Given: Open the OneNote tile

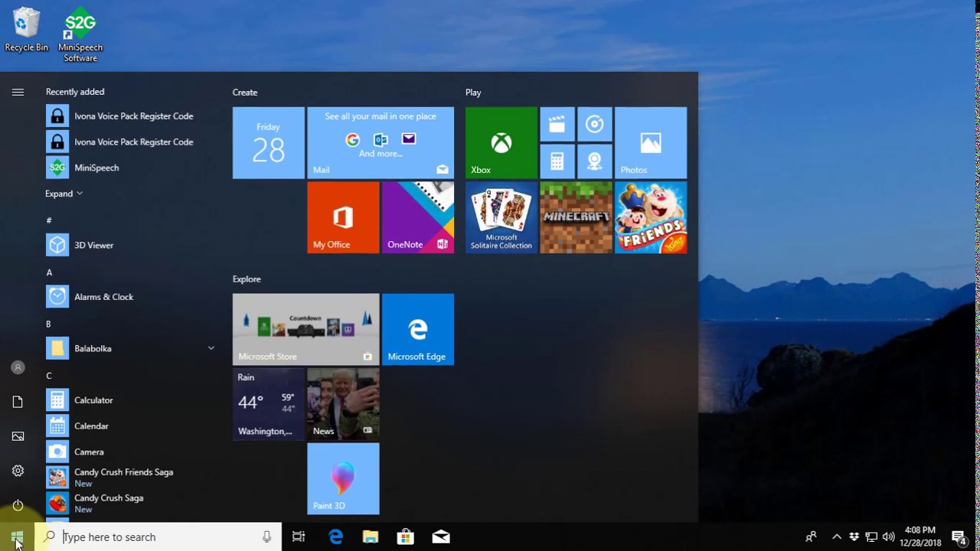Looking at the screenshot, I should 418,217.
